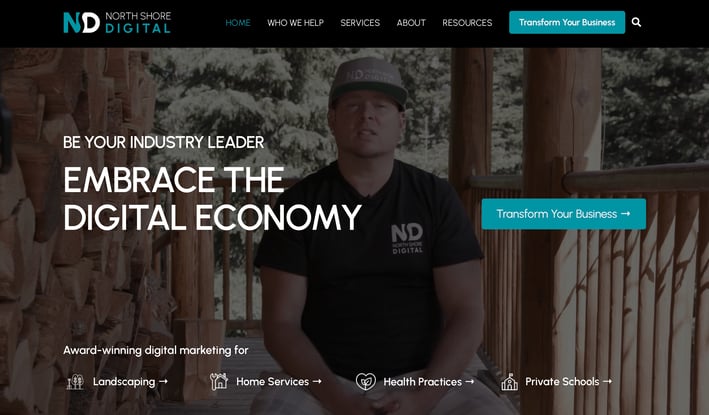Click hero Transform Your Business arrow button
The image size is (709, 415).
click(563, 214)
